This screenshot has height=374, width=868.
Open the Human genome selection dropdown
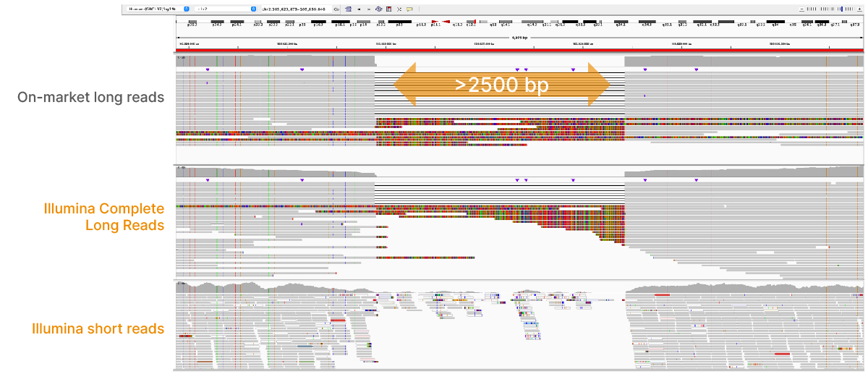coord(186,9)
